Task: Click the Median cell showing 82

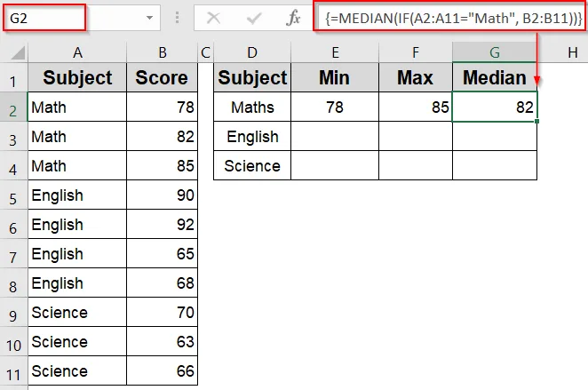Action: [x=495, y=107]
